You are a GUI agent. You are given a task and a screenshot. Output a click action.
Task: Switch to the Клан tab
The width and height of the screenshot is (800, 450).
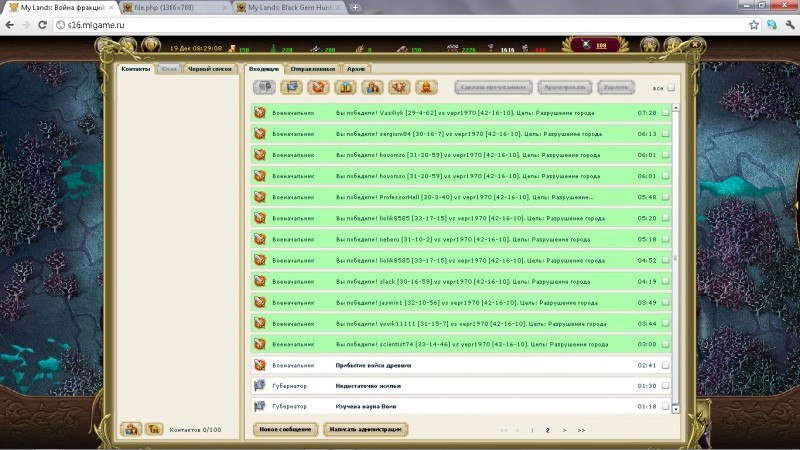[x=169, y=69]
